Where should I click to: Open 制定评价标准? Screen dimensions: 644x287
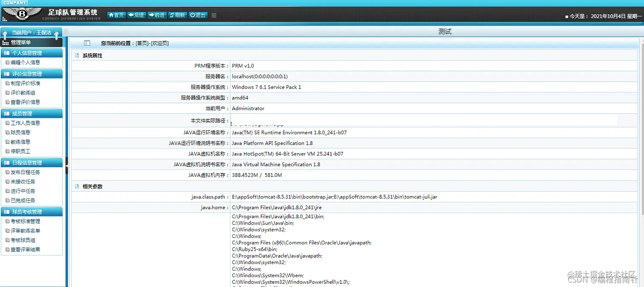[25, 83]
